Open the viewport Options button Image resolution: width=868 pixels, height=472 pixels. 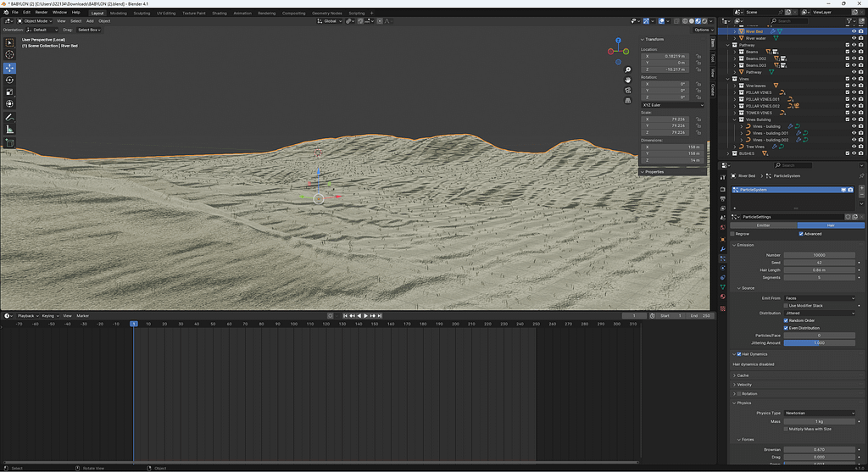tap(703, 30)
